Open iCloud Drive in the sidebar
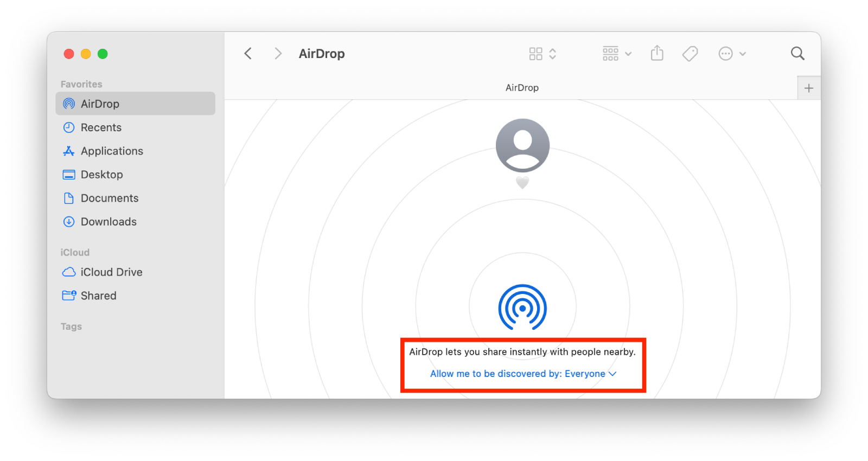868x461 pixels. click(x=136, y=272)
